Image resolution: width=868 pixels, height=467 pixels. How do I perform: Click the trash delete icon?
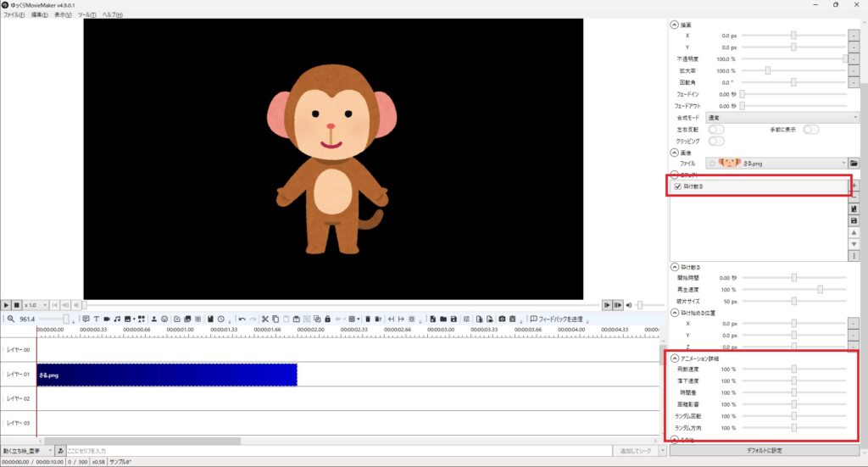point(368,319)
